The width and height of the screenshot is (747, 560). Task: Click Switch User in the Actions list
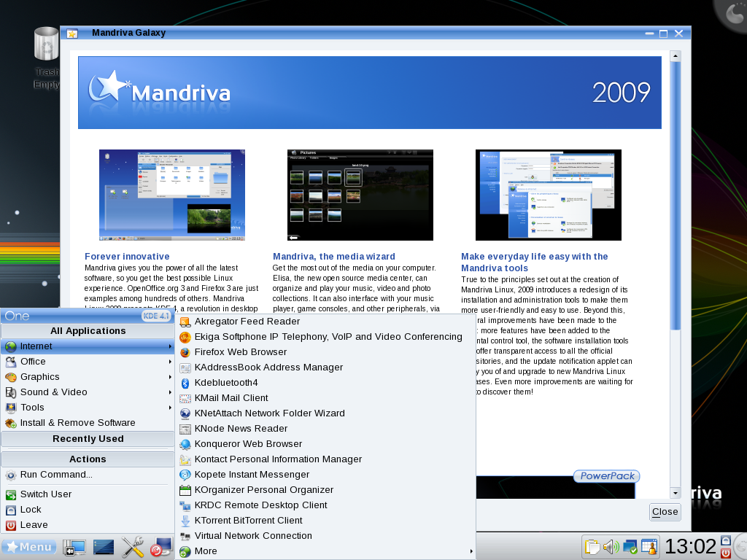point(88,494)
